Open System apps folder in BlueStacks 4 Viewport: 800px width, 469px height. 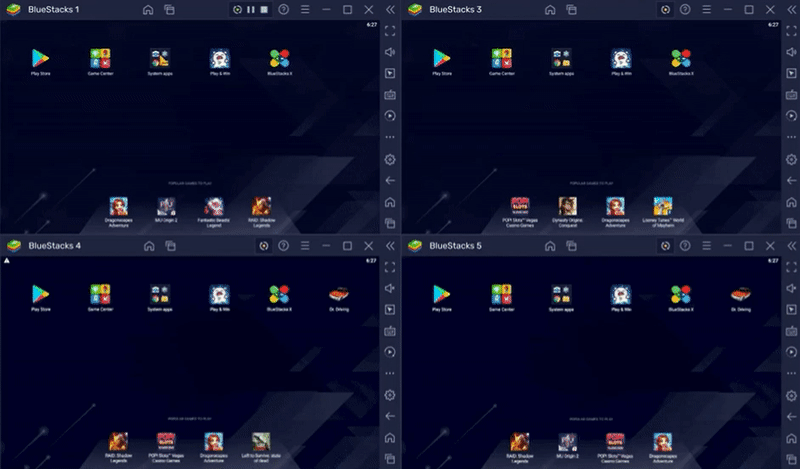[x=160, y=294]
